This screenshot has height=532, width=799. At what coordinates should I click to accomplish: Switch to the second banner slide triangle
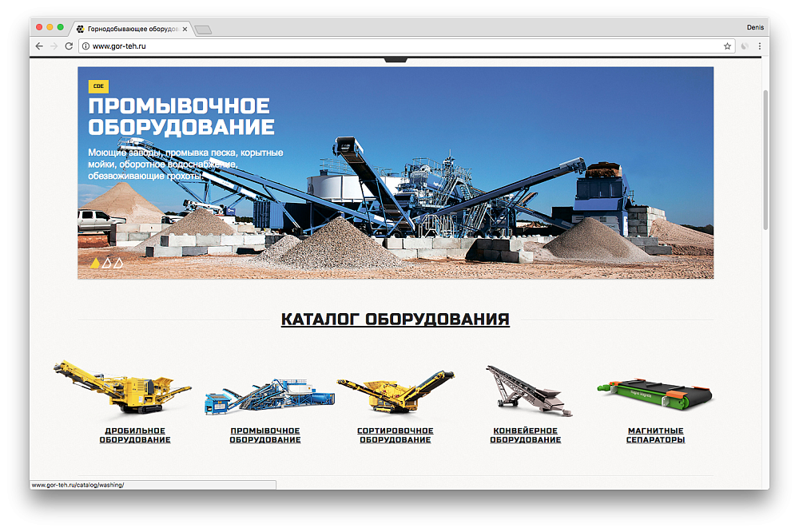point(106,263)
